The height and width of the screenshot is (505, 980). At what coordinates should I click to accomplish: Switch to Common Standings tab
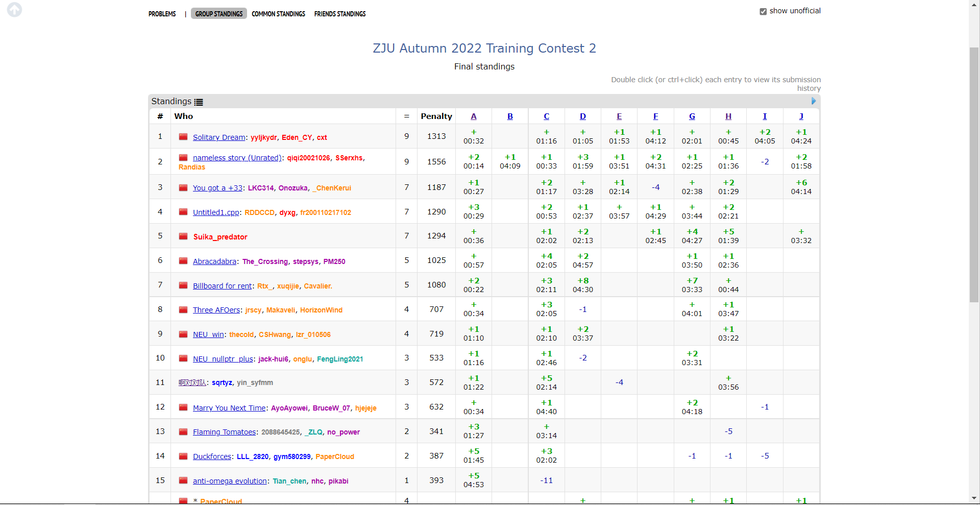[278, 14]
